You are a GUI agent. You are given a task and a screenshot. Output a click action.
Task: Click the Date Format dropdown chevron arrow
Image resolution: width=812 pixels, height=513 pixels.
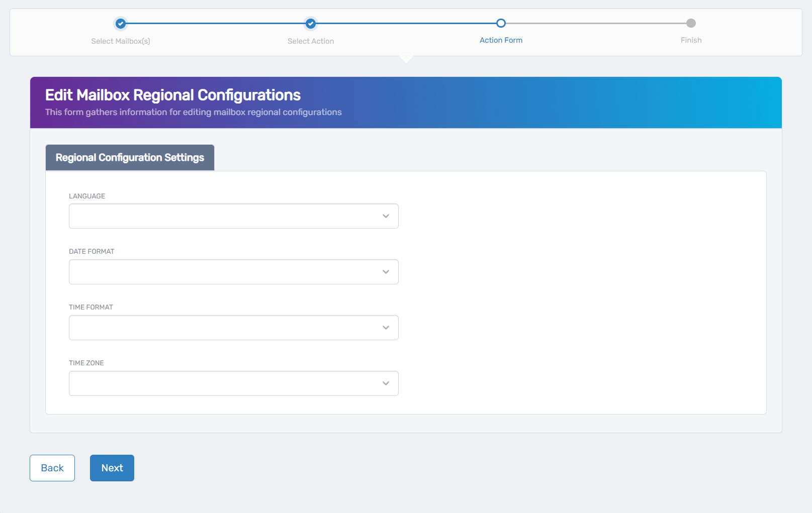pyautogui.click(x=386, y=271)
